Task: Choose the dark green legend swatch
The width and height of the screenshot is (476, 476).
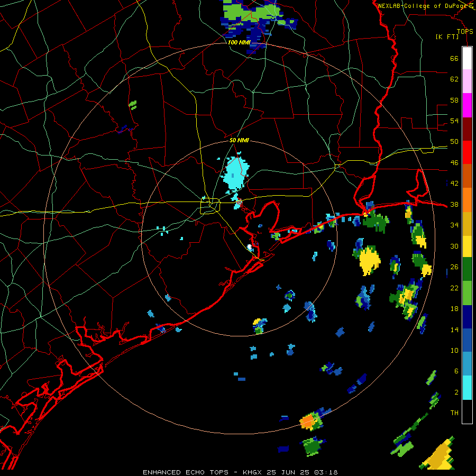Action: [x=467, y=269]
